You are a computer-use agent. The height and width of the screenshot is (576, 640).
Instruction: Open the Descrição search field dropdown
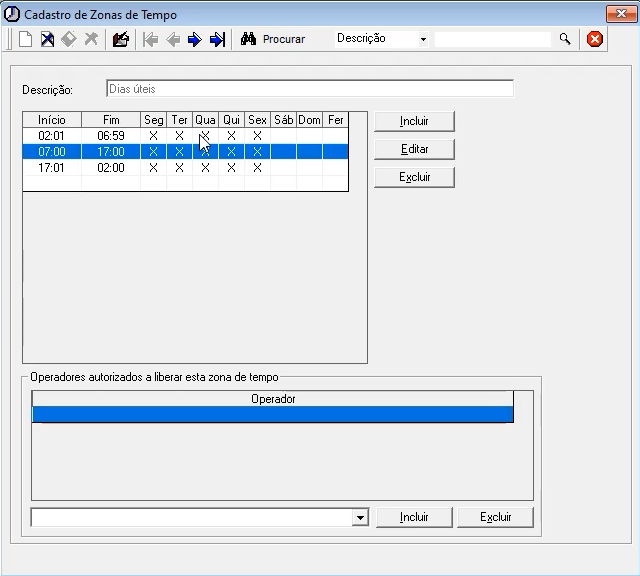tap(423, 40)
